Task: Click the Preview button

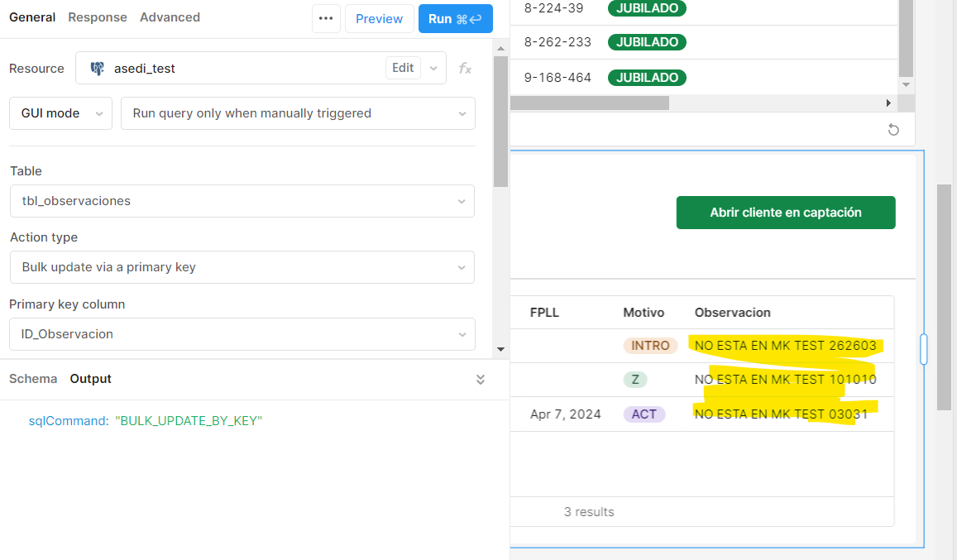Action: pos(379,19)
